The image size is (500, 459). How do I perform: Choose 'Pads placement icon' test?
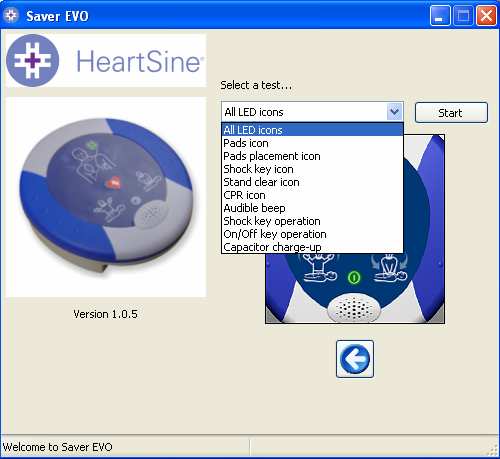coord(312,156)
